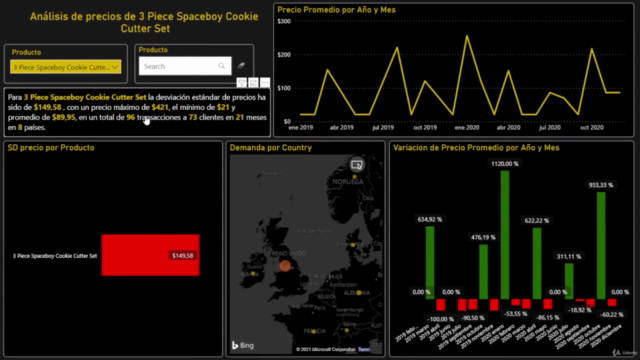Select the Norway dot on the map

point(354,177)
